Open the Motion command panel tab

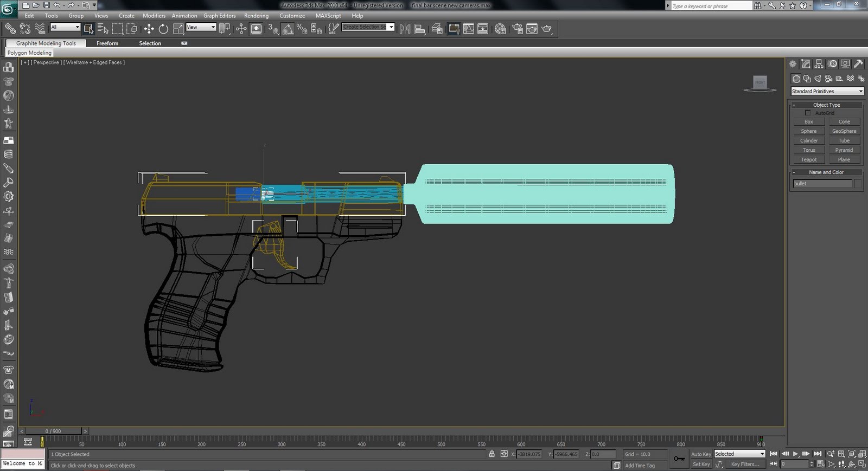tap(833, 64)
